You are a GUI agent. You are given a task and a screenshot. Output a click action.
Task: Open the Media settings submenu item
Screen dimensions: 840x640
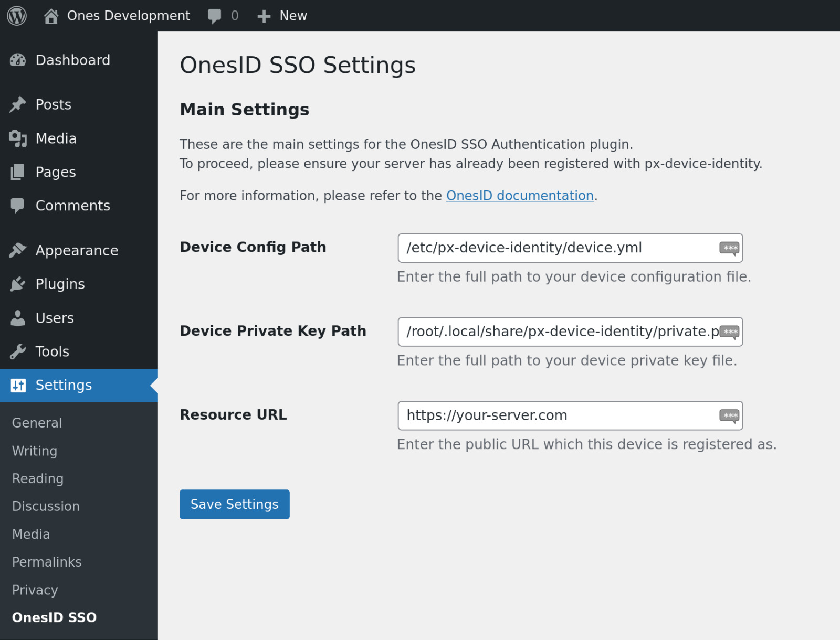tap(31, 534)
